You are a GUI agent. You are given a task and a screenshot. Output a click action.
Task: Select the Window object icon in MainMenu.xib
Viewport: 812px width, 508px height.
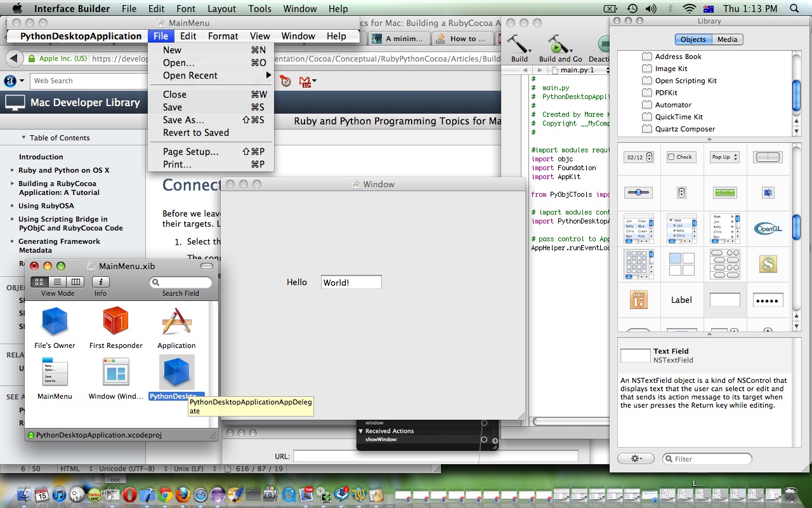point(115,372)
